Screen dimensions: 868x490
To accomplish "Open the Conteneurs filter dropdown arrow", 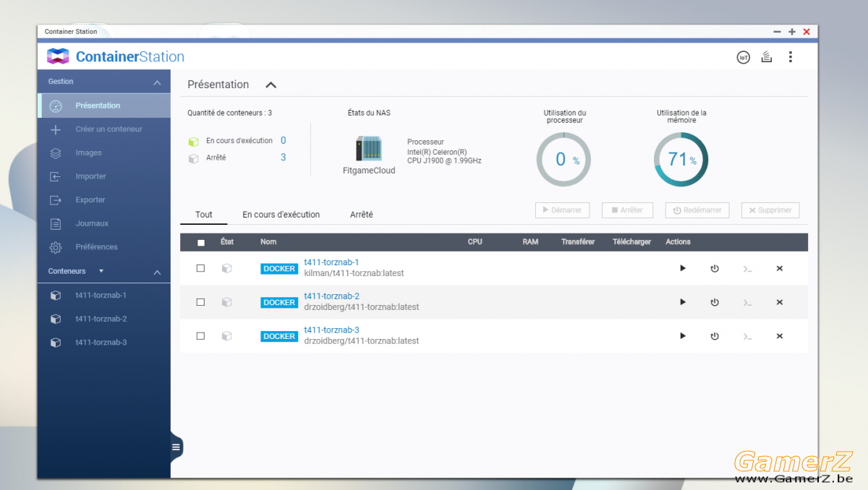I will (x=101, y=271).
